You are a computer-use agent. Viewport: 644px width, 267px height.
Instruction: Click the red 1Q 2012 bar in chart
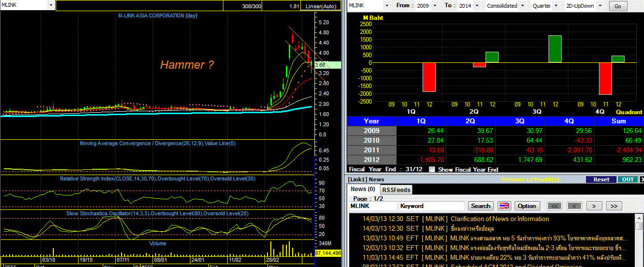(x=429, y=77)
